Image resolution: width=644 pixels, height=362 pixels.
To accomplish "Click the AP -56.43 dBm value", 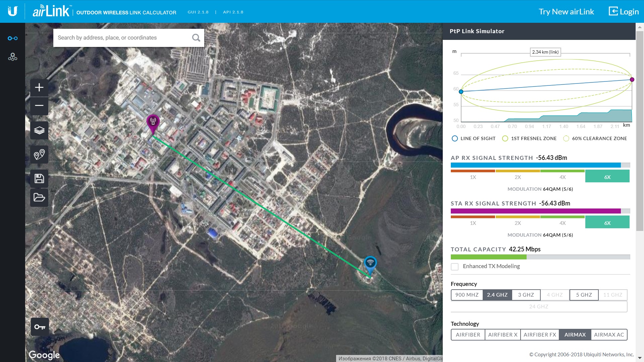I will click(551, 158).
